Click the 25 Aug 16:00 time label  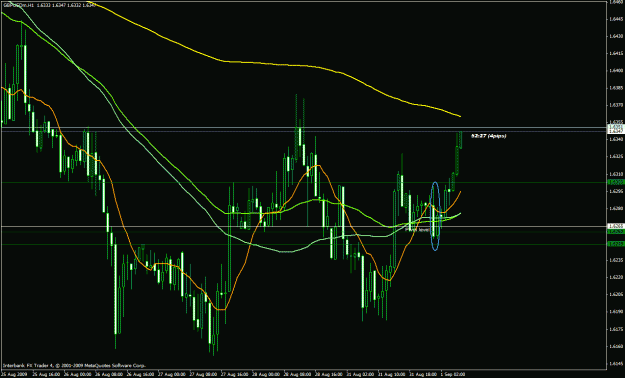pos(46,374)
